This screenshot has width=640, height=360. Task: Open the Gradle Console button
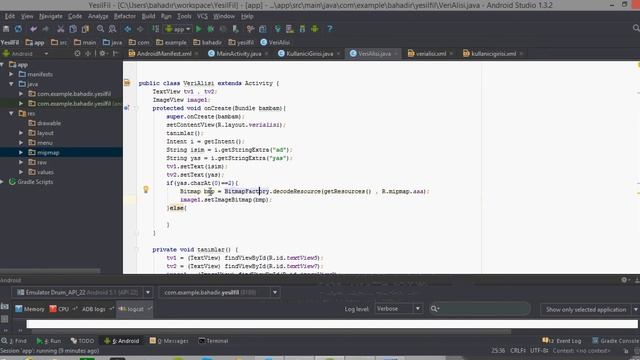pyautogui.click(x=616, y=341)
